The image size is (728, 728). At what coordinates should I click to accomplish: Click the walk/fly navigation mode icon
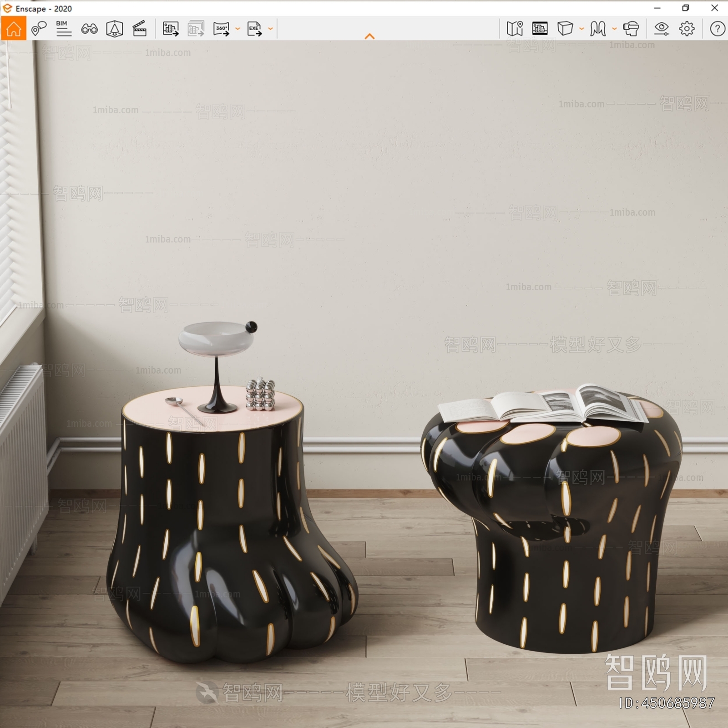pos(598,29)
